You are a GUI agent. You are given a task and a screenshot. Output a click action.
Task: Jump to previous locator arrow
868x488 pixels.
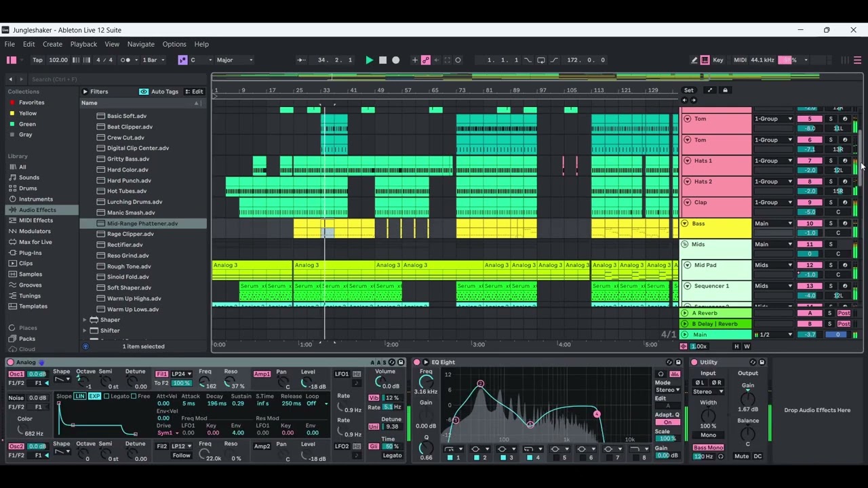[x=684, y=100]
